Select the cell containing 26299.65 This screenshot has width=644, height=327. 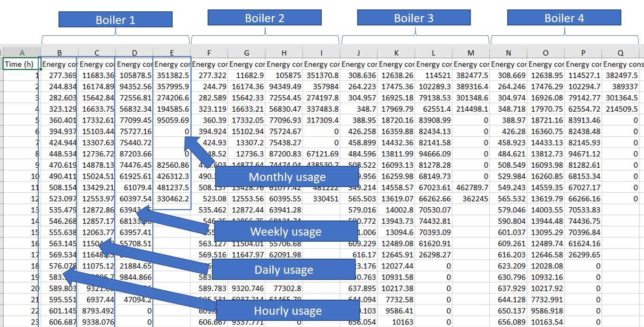[x=583, y=254]
